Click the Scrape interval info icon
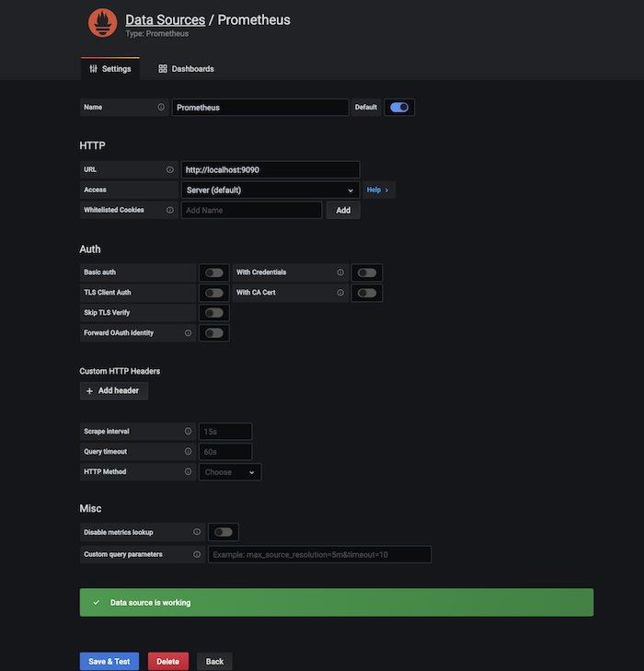644x671 pixels. tap(188, 431)
